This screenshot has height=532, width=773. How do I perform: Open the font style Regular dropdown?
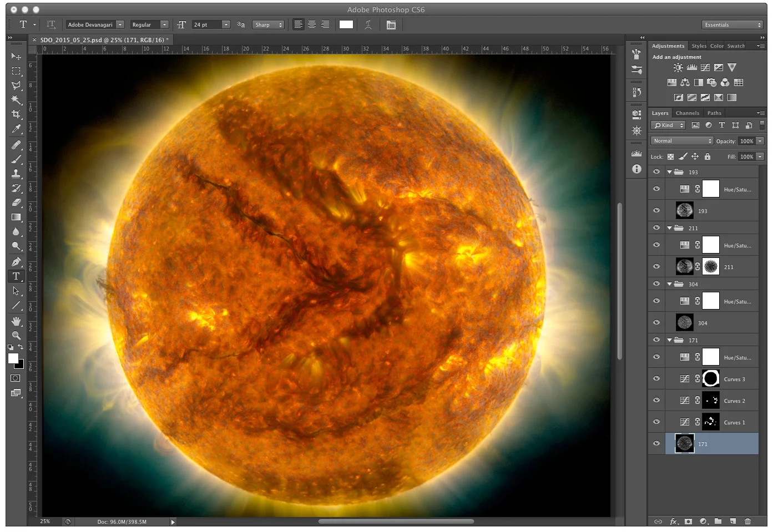click(164, 24)
